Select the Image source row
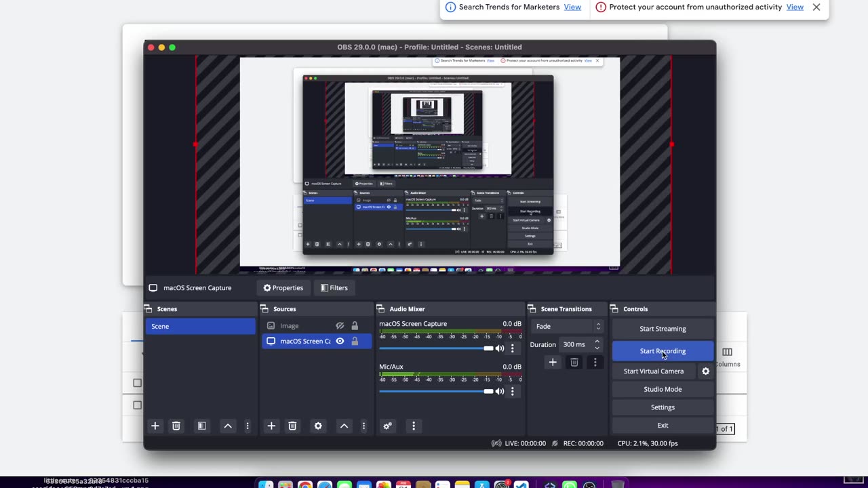868x488 pixels. (317, 326)
